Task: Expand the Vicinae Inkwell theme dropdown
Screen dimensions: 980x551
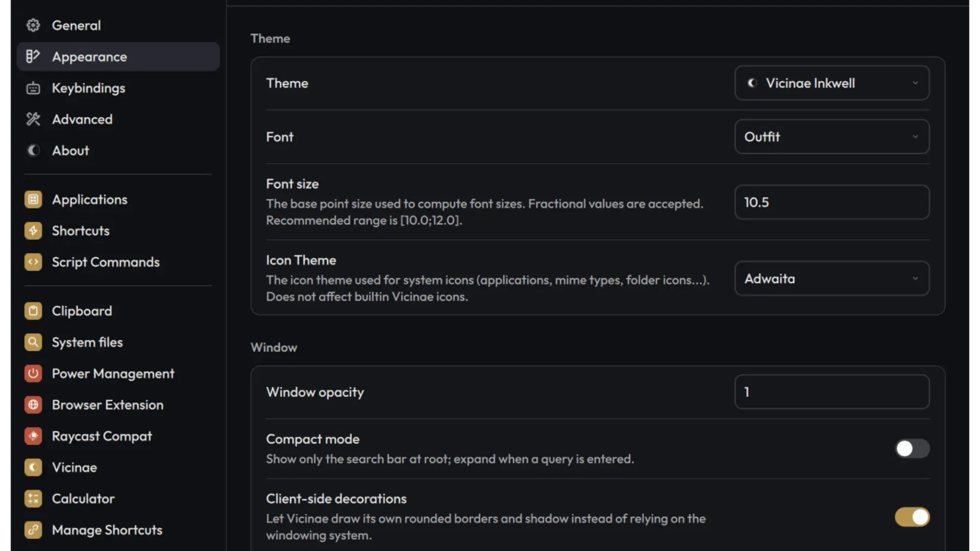Action: coord(832,83)
